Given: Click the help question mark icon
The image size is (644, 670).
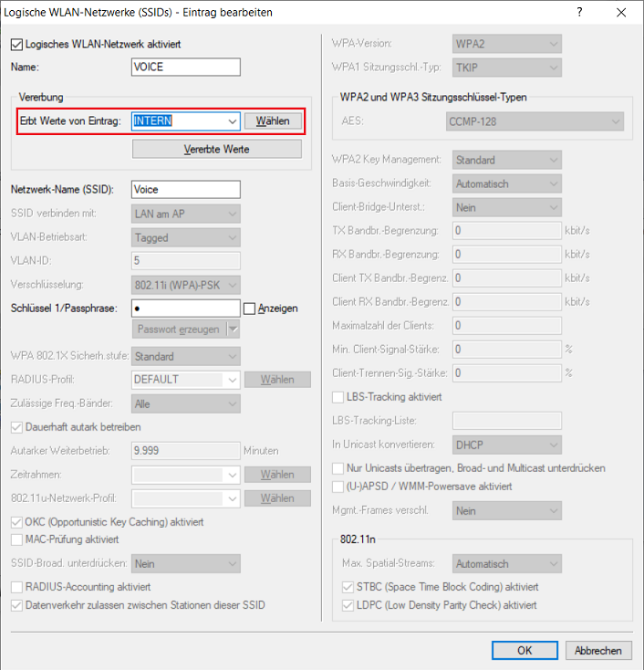Looking at the screenshot, I should (580, 13).
